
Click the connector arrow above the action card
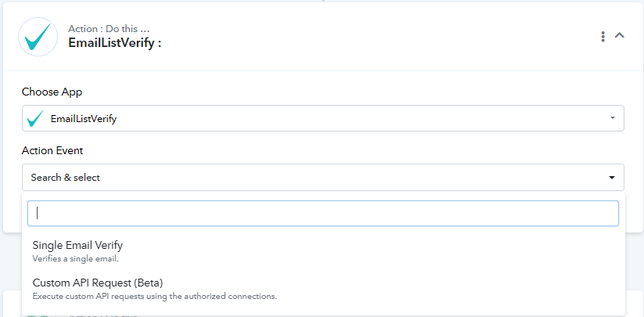[323, 1]
